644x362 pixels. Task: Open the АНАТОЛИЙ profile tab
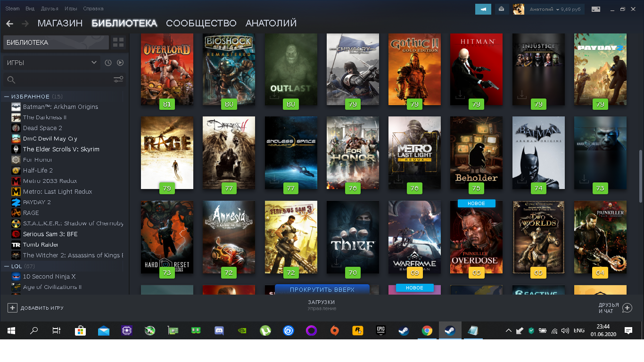pos(271,23)
